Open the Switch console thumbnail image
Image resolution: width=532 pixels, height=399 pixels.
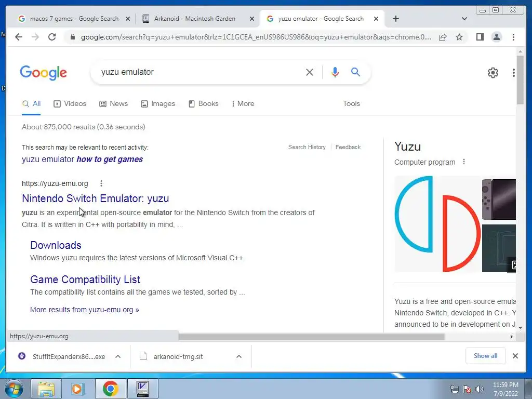coord(499,199)
